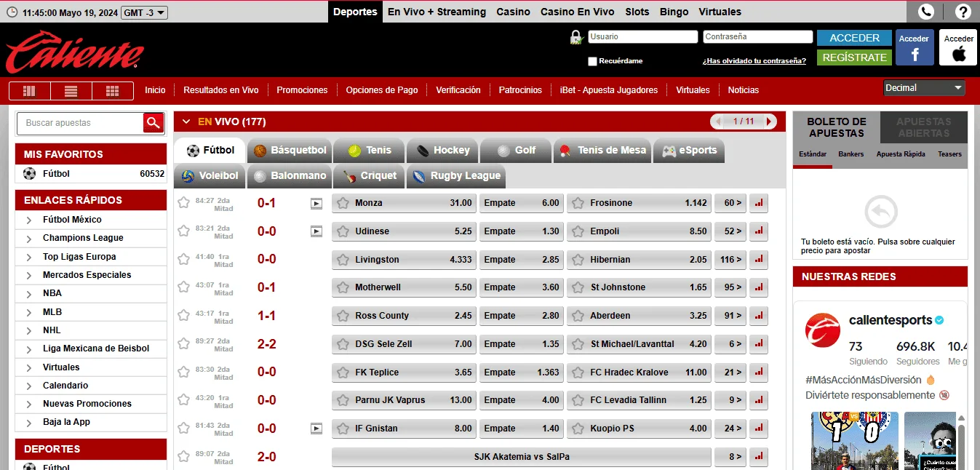The width and height of the screenshot is (980, 470).
Task: Open NBA quick link
Action: click(52, 293)
